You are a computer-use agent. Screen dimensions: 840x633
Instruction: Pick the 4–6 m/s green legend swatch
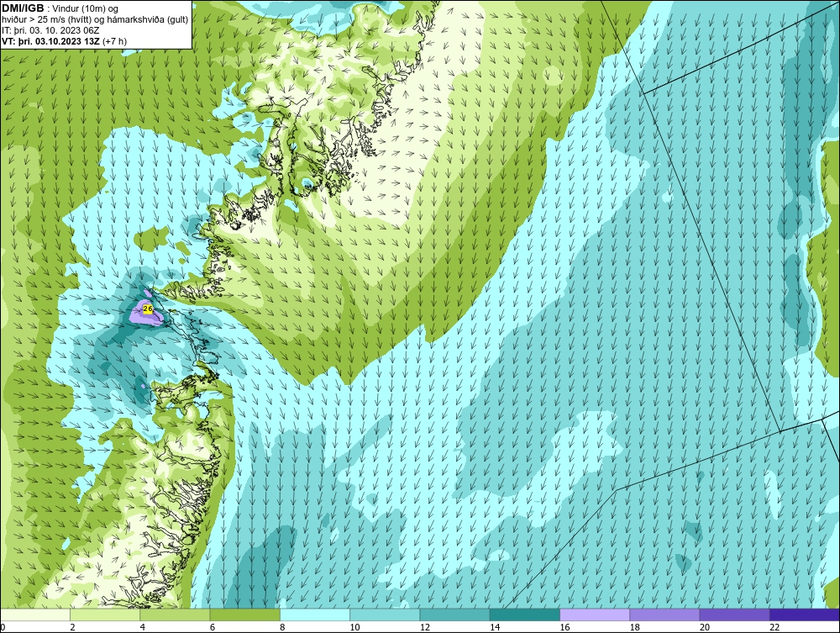click(176, 615)
